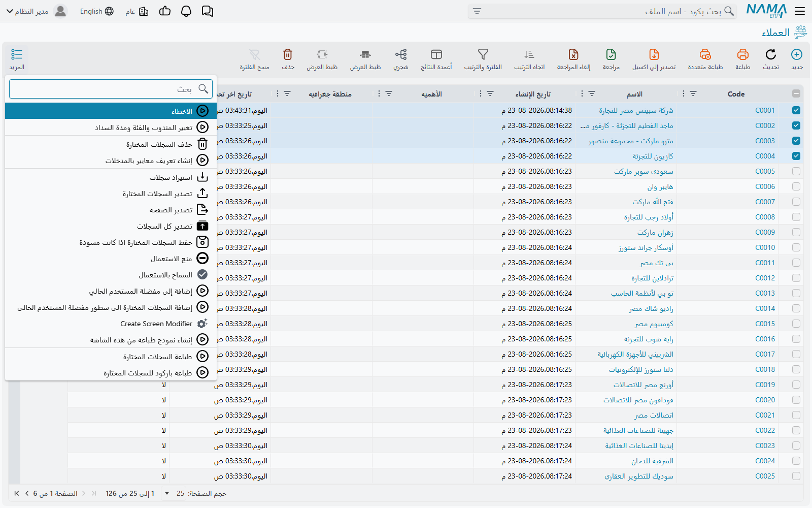Select منع الاستعمال menu entry
The height and width of the screenshot is (508, 812).
coord(111,259)
